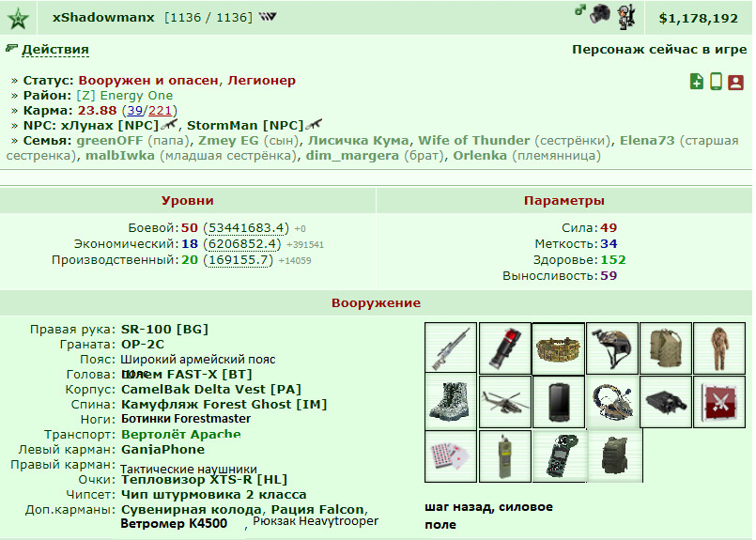Click the syndicate emblem next to player name

tap(267, 17)
